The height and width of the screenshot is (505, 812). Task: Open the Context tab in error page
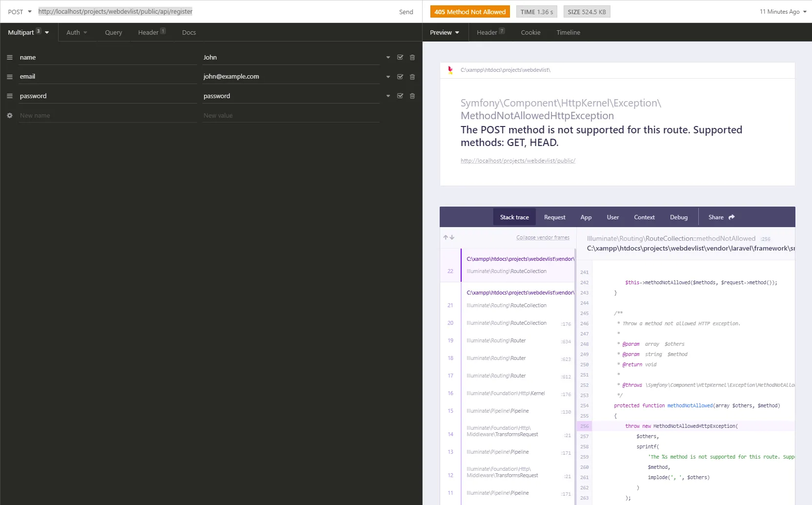tap(644, 217)
